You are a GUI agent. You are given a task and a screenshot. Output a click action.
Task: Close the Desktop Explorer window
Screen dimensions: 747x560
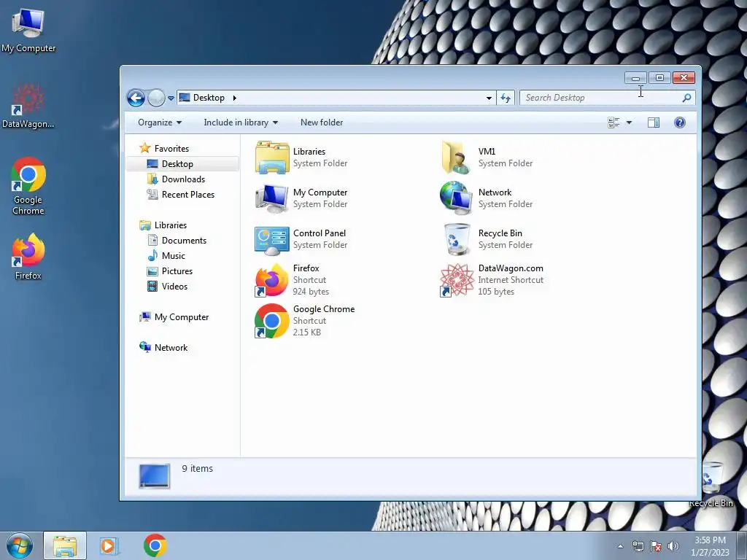(684, 77)
